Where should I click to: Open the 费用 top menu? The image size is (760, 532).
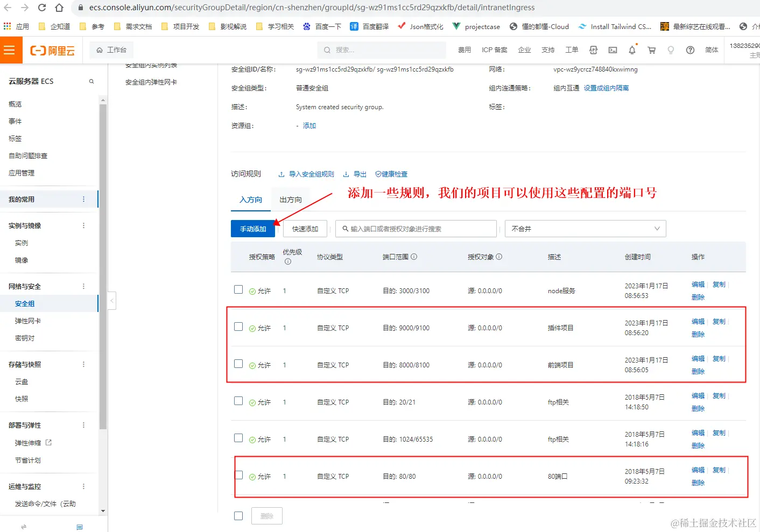(465, 50)
